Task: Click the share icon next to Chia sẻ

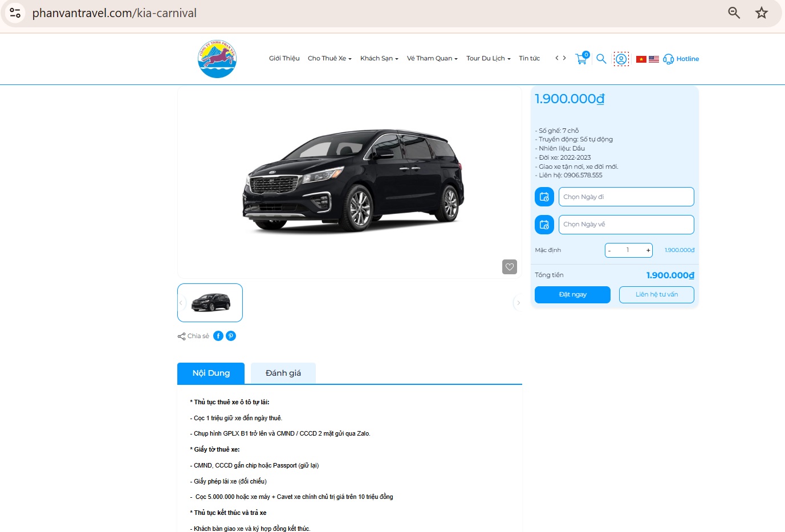Action: click(181, 336)
